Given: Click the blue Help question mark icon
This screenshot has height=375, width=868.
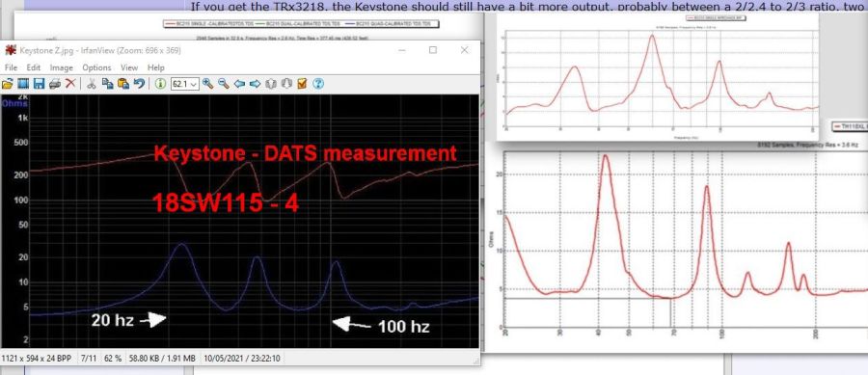Looking at the screenshot, I should click(x=317, y=84).
